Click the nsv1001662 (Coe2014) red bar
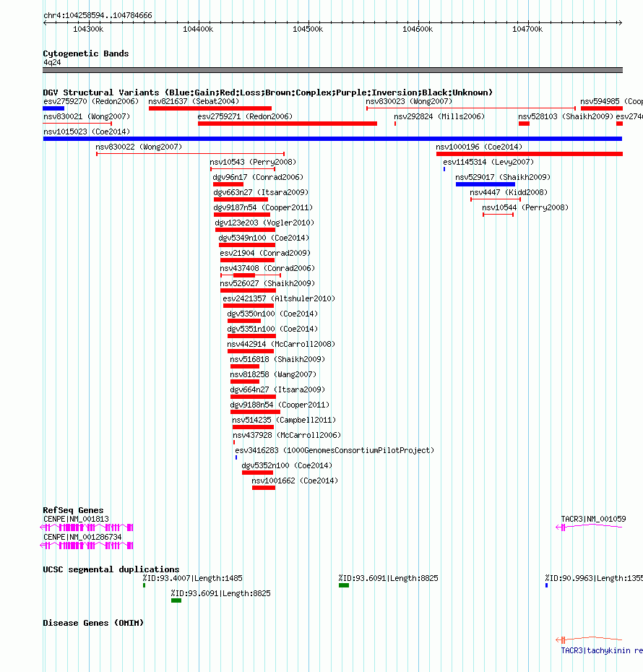Image resolution: width=643 pixels, height=672 pixels. [264, 488]
